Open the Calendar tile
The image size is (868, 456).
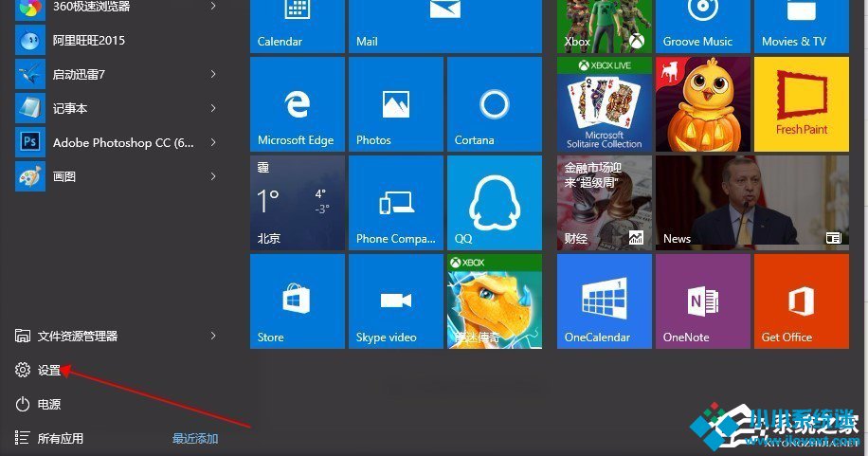[298, 26]
